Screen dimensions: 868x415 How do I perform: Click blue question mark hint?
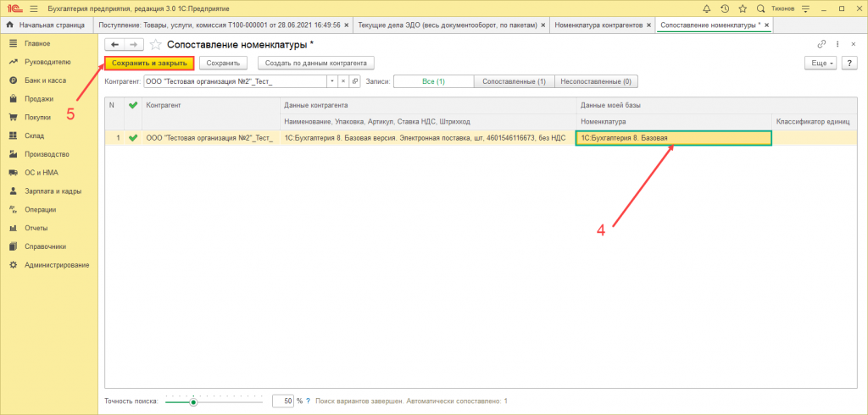pyautogui.click(x=309, y=401)
